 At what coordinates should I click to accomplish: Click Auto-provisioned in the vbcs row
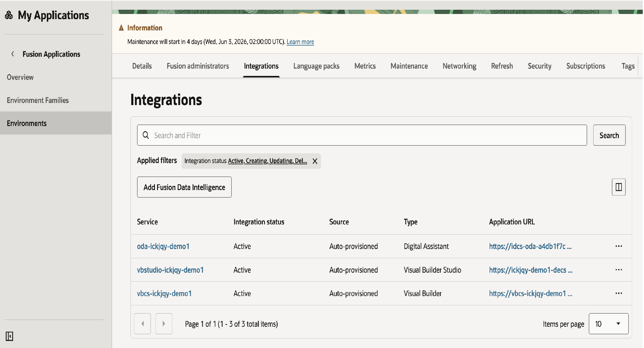[354, 293]
